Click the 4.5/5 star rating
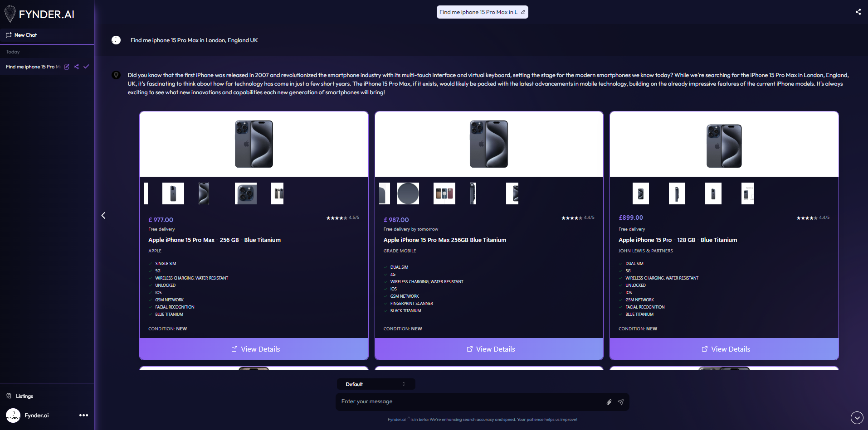Viewport: 868px width, 430px height. click(x=343, y=217)
